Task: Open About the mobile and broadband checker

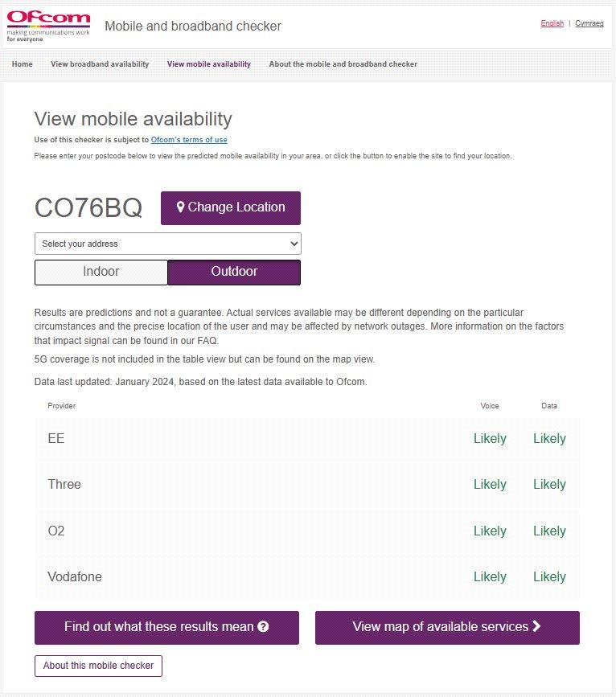Action: tap(343, 64)
